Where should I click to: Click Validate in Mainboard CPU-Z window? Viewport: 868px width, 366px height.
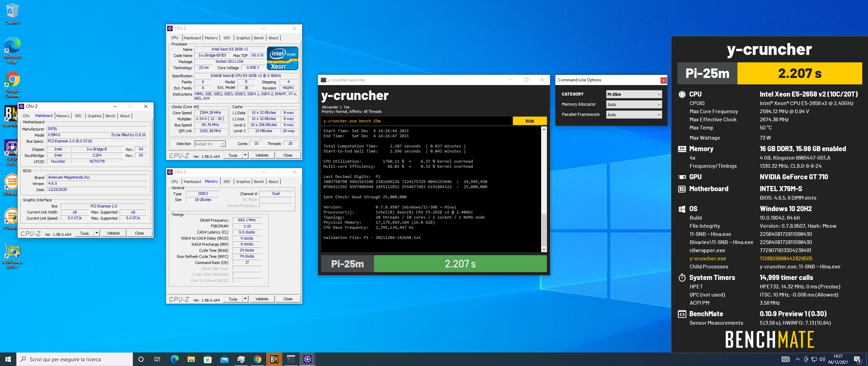(x=113, y=233)
